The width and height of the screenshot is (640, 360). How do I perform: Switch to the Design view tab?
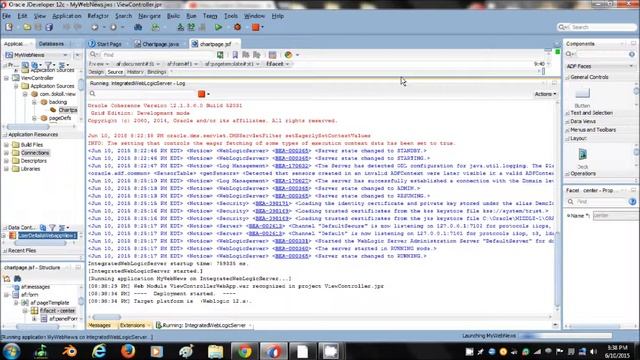point(96,72)
